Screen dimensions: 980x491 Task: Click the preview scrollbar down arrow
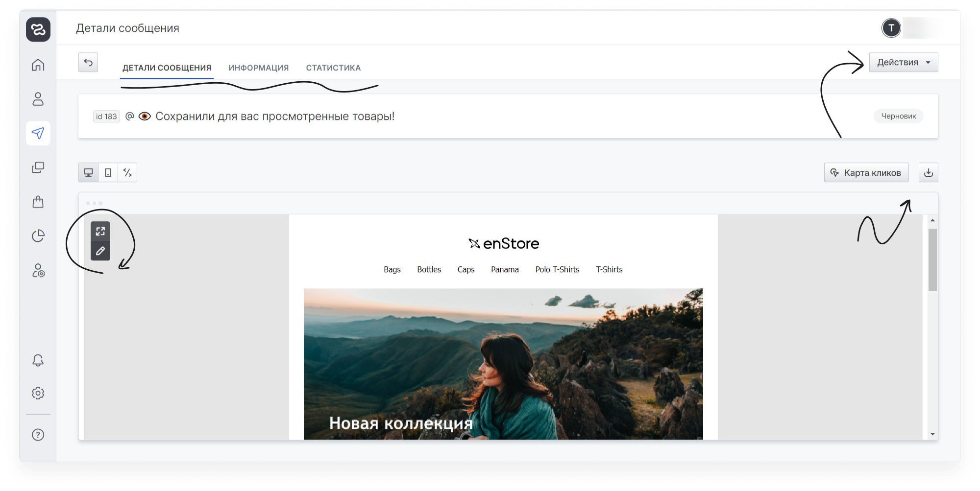click(x=932, y=434)
